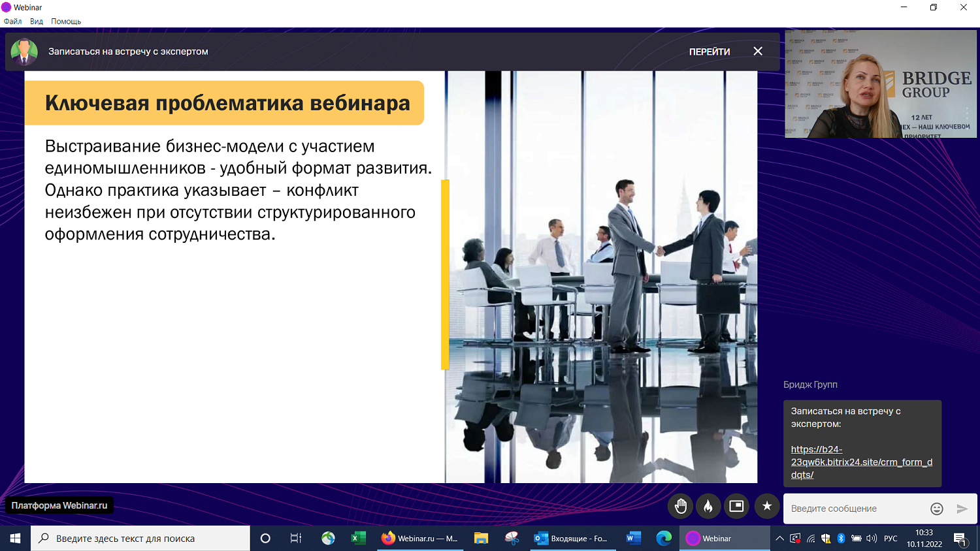
Task: Raise your hand in the webinar
Action: tap(681, 507)
